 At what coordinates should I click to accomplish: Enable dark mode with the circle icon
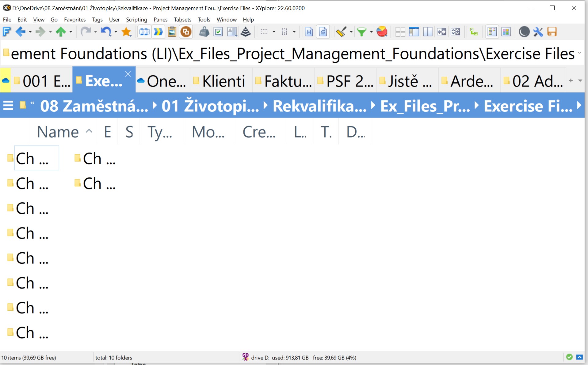pyautogui.click(x=524, y=32)
